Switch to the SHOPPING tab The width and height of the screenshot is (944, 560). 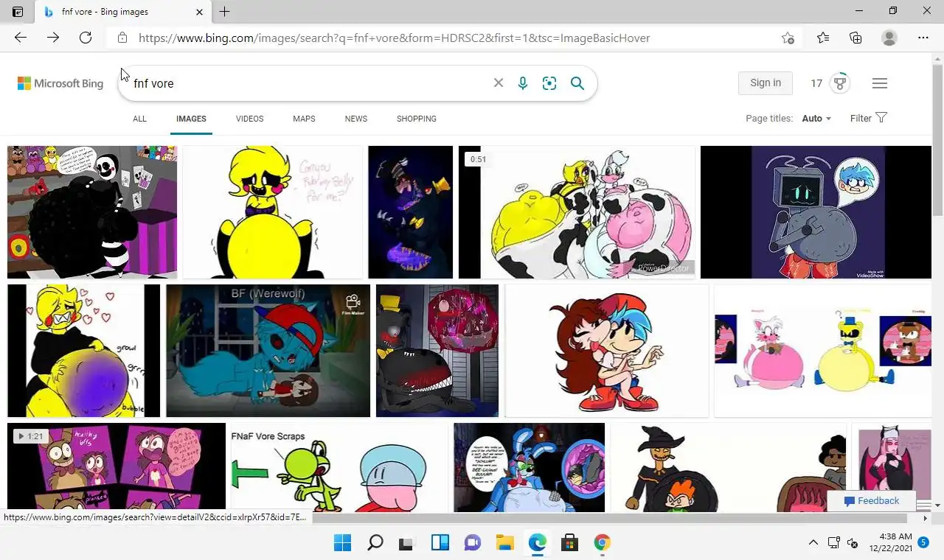[x=417, y=119]
